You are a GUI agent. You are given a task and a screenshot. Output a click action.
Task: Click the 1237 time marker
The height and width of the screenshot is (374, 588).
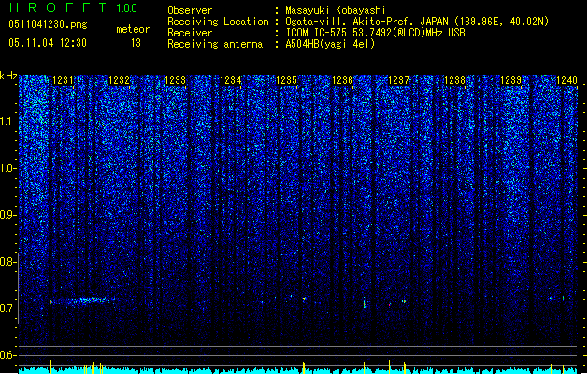point(398,80)
